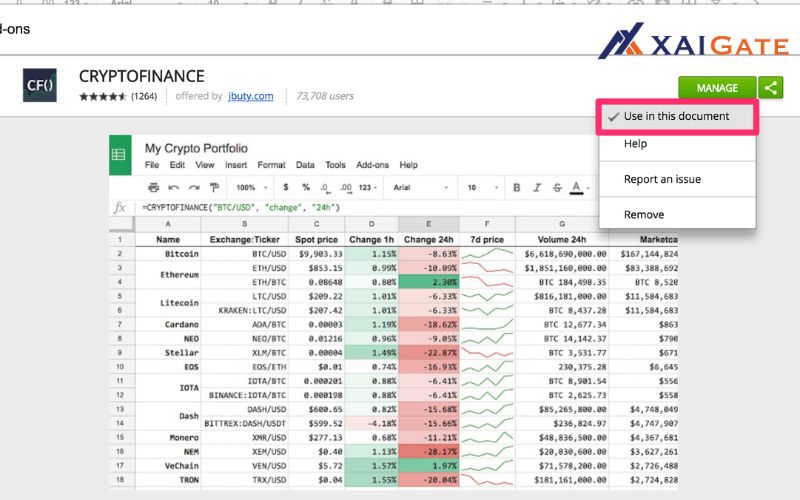Open the Arial font dropdown

420,188
